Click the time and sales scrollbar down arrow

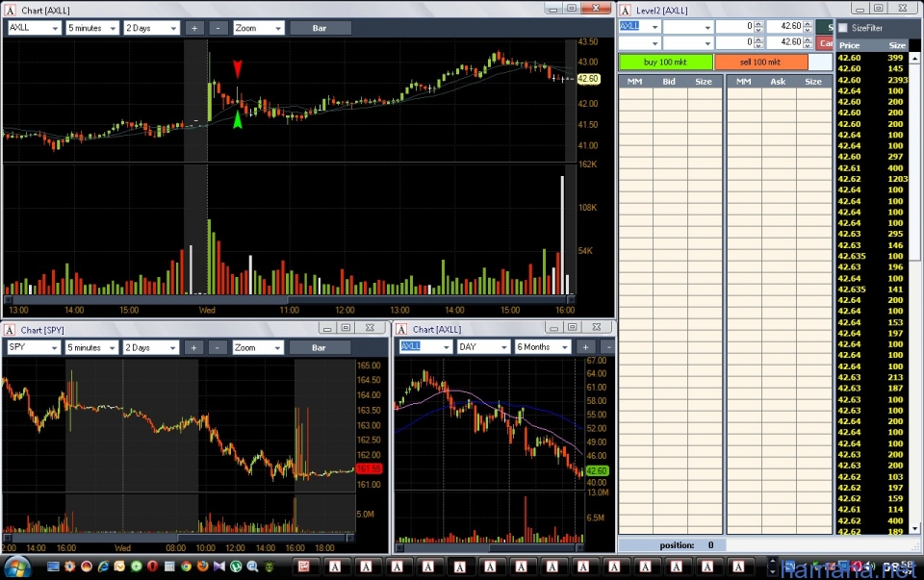(914, 529)
